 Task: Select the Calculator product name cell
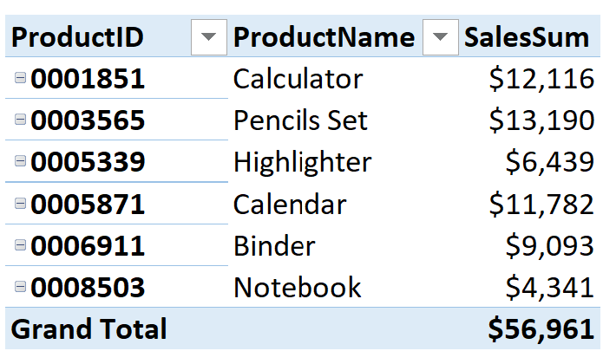298,80
